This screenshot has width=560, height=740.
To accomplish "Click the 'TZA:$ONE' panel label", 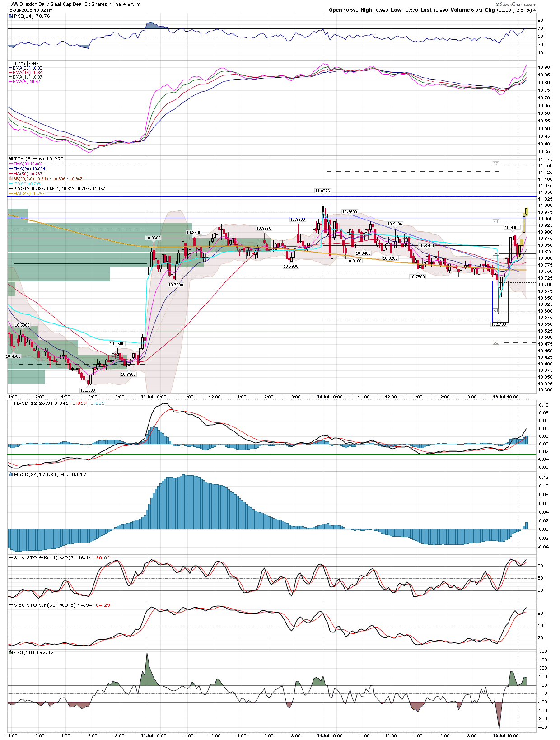I will [x=26, y=64].
